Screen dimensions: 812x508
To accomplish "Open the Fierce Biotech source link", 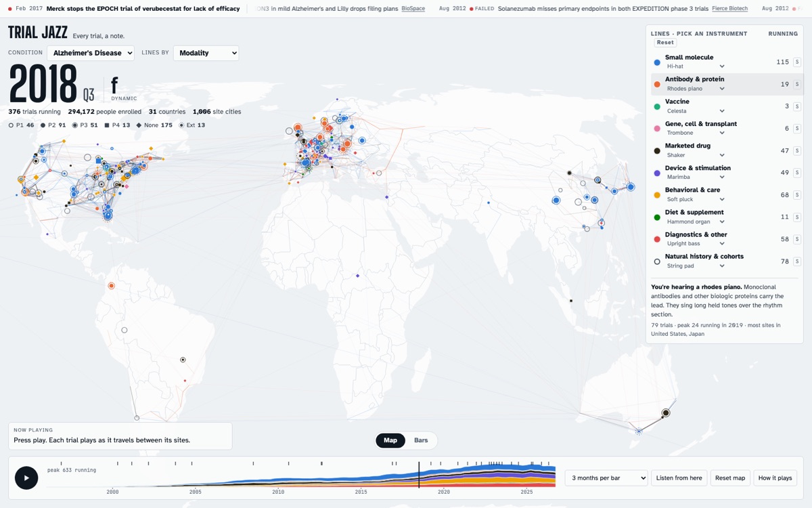I will pyautogui.click(x=730, y=9).
